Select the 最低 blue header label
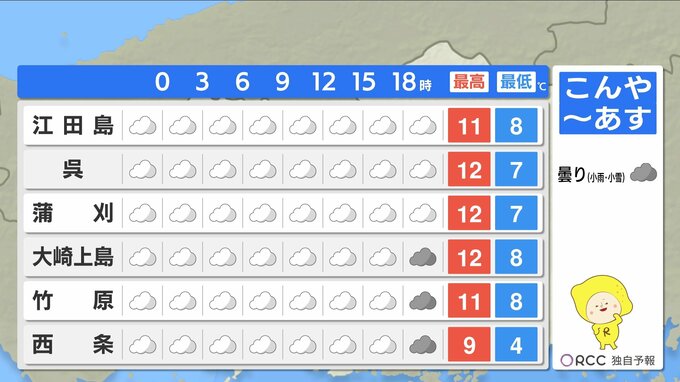Viewport: 680px width, 382px height. [x=516, y=82]
